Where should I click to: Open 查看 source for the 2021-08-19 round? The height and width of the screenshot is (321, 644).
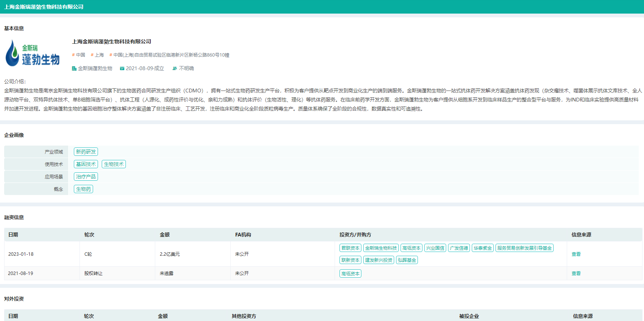(x=576, y=273)
